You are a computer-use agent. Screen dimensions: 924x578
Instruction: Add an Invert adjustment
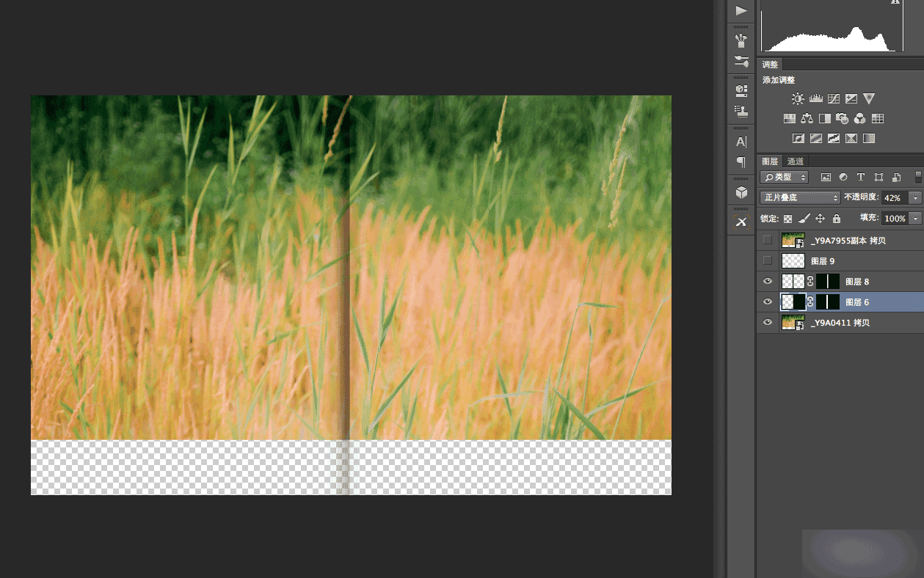point(798,138)
